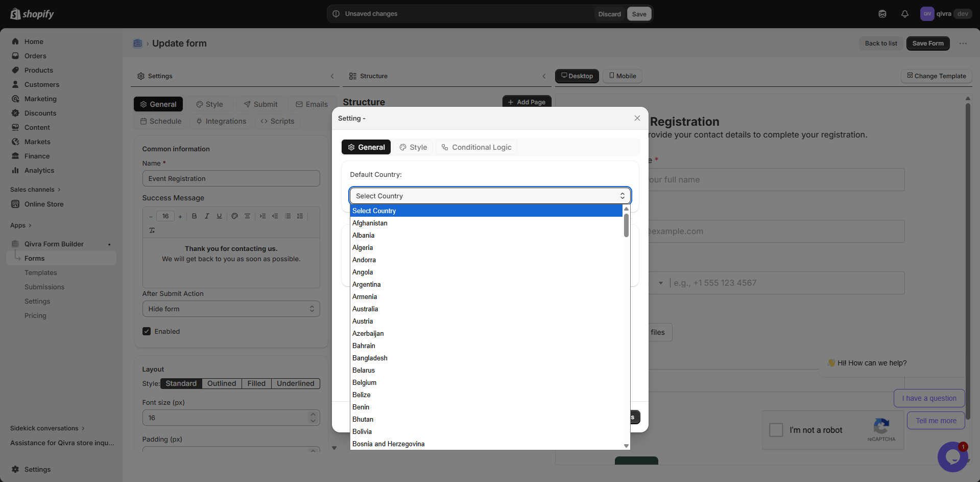
Task: Open the chat support bubble
Action: click(953, 456)
